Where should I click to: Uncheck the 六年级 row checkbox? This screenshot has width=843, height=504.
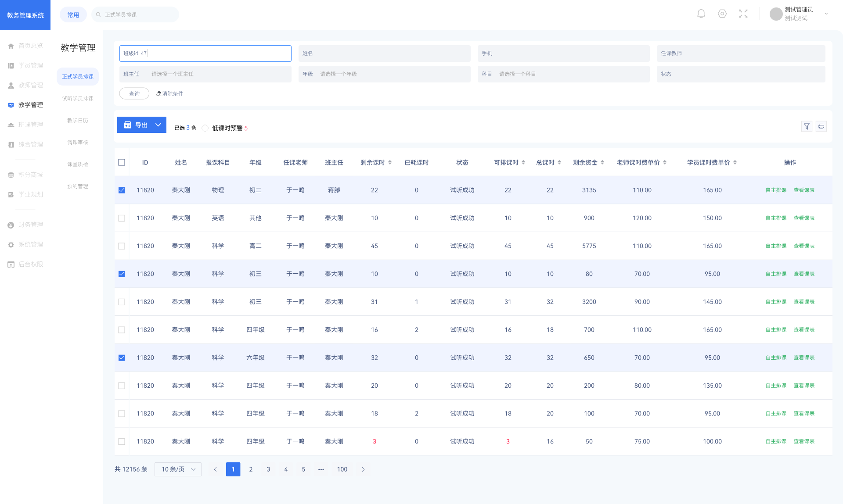point(122,357)
